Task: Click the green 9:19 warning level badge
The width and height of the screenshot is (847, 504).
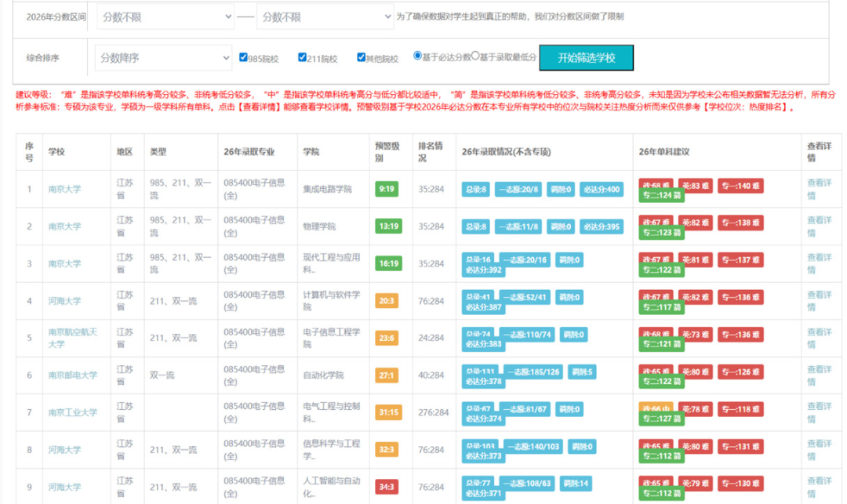Action: tap(386, 190)
